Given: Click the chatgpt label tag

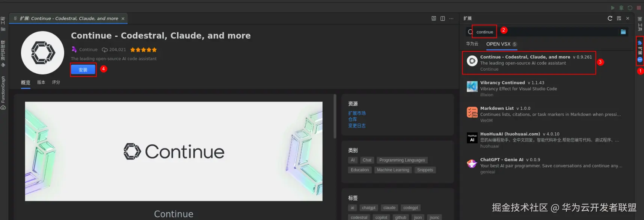Looking at the screenshot, I should coord(369,208).
